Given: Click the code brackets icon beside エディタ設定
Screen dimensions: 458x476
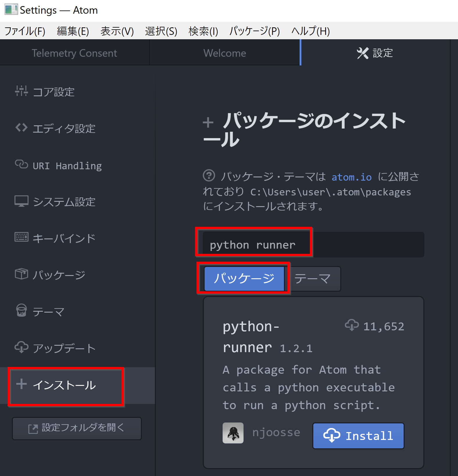Looking at the screenshot, I should [x=22, y=127].
